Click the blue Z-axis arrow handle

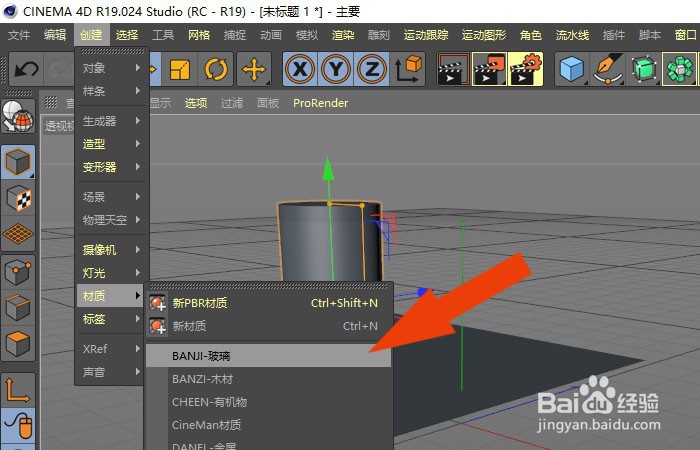point(423,292)
